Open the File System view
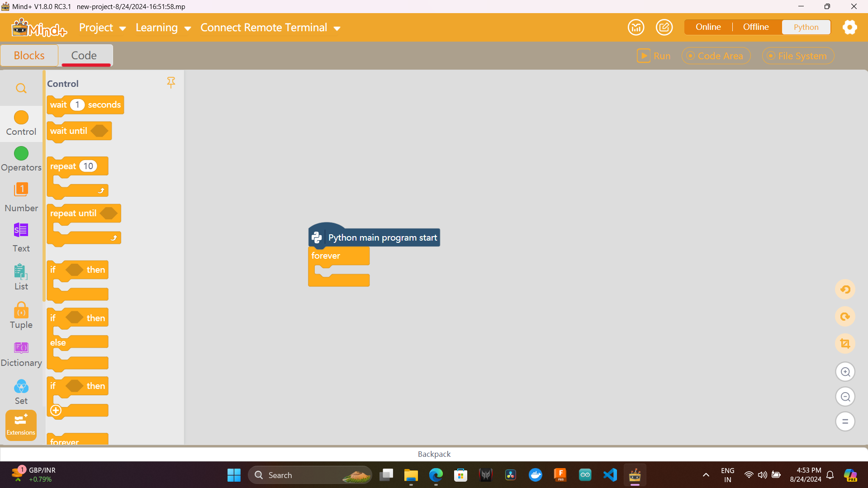The height and width of the screenshot is (488, 868). click(x=797, y=56)
